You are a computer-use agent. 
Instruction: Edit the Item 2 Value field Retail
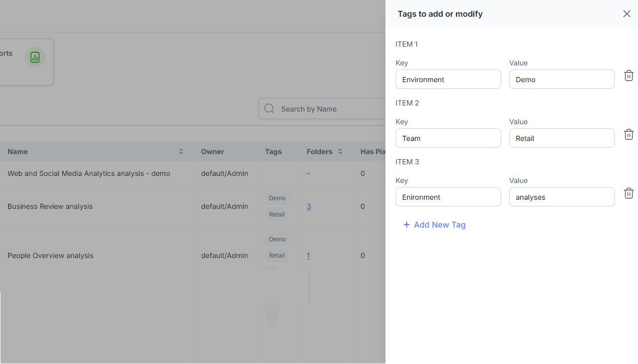pyautogui.click(x=562, y=138)
